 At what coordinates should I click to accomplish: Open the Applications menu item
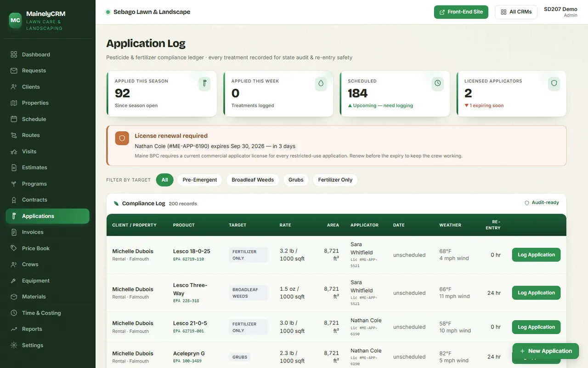(48, 216)
